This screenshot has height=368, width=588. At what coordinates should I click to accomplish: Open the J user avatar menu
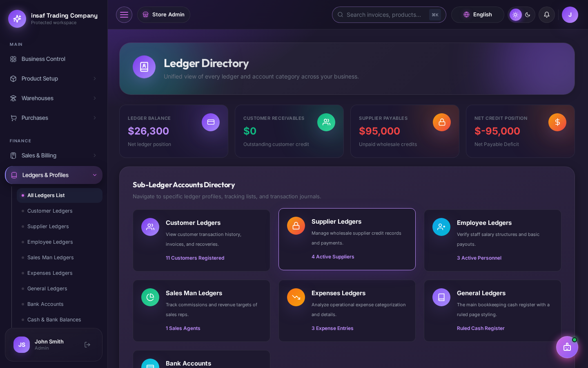click(570, 15)
